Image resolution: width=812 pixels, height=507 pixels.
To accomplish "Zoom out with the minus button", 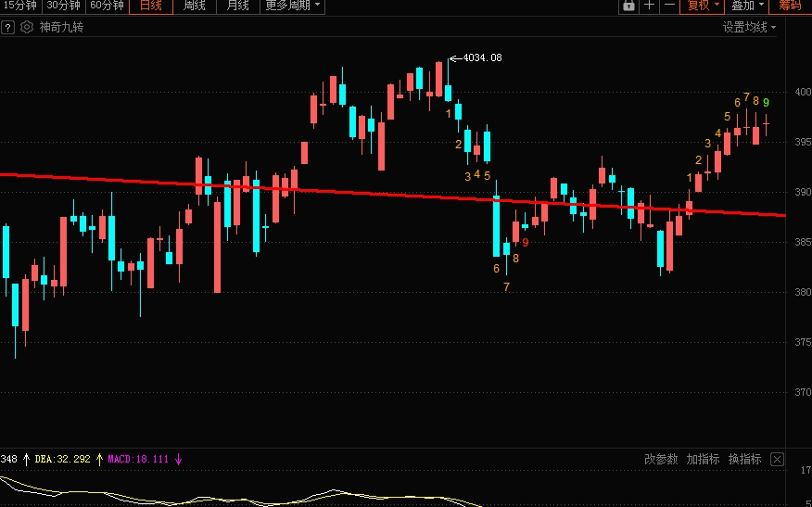I will coord(669,6).
